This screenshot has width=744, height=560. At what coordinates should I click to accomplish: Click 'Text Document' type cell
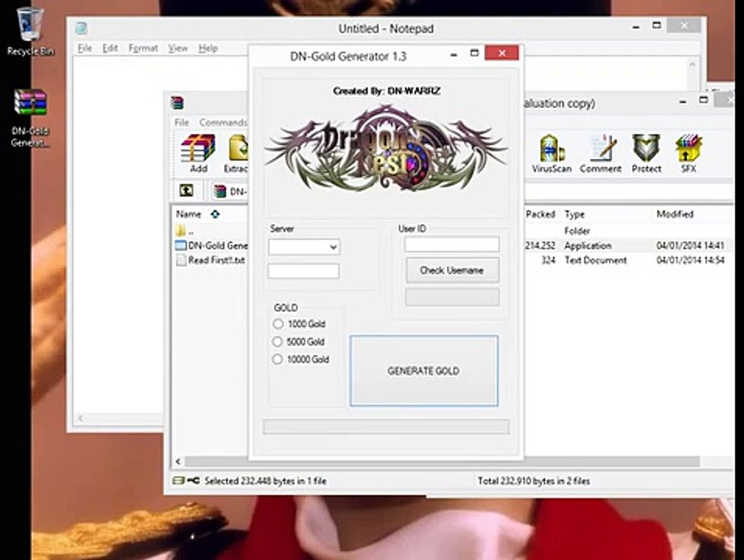coord(595,261)
